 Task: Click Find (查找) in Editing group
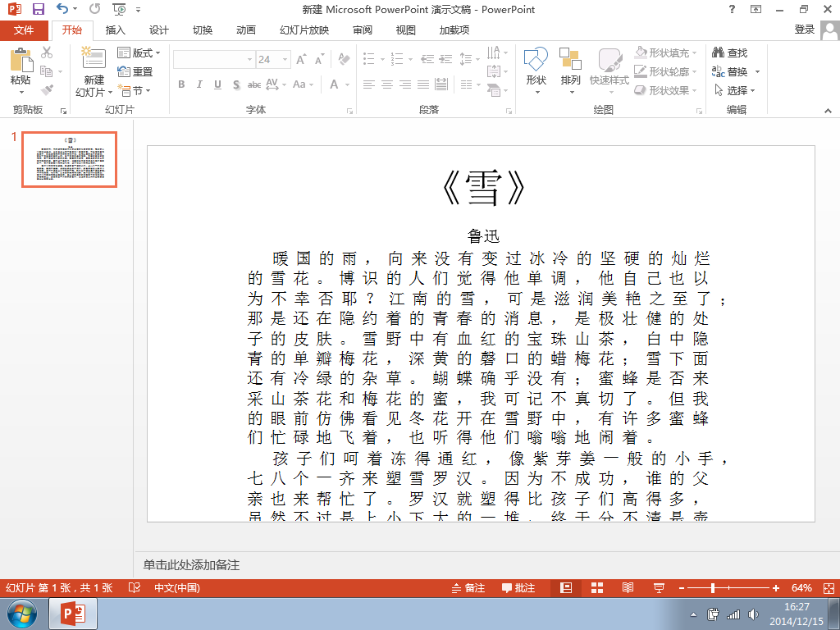(729, 52)
